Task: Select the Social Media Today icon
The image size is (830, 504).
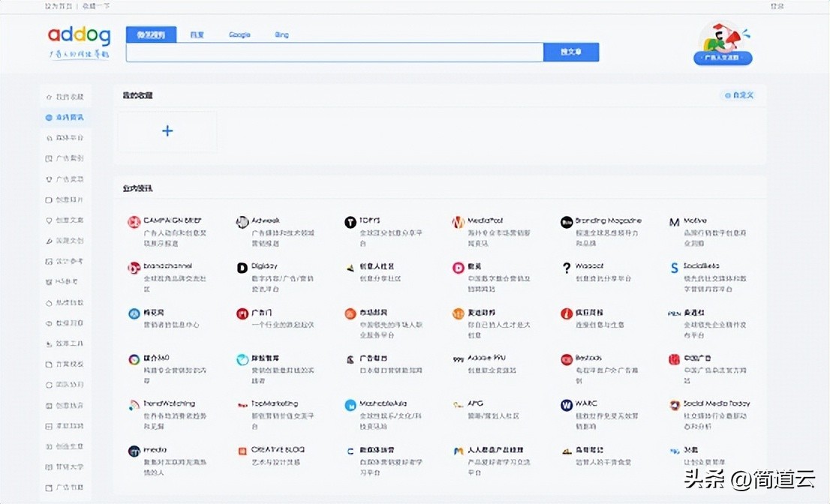Action: point(675,405)
